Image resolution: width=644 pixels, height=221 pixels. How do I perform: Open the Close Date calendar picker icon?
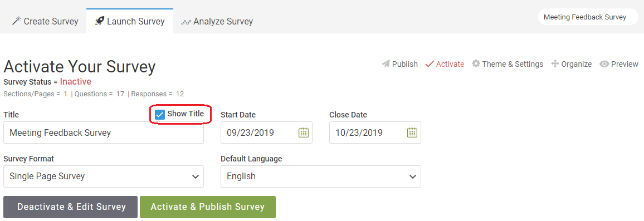(x=412, y=132)
